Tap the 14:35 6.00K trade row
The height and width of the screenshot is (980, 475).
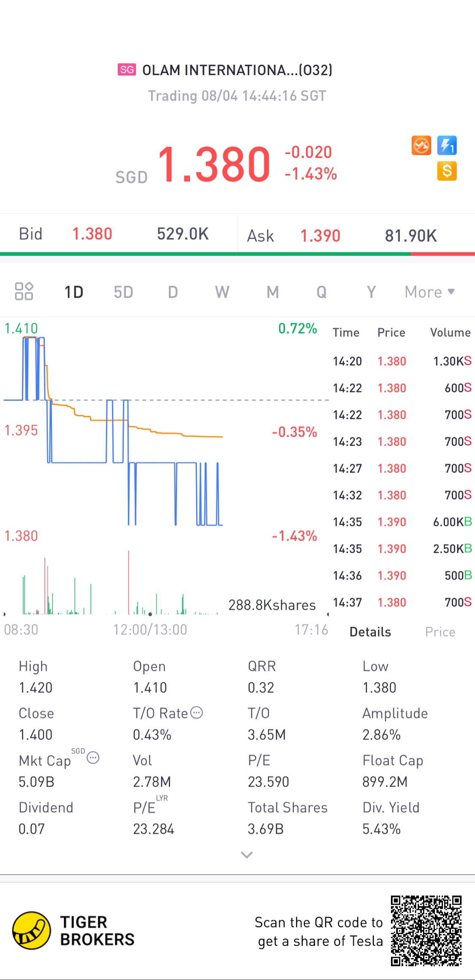tap(402, 522)
